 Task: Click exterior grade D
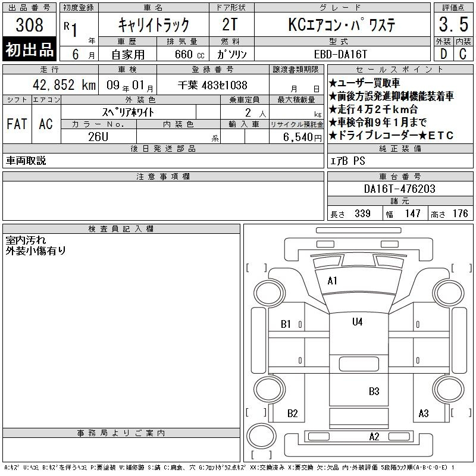click(x=443, y=54)
